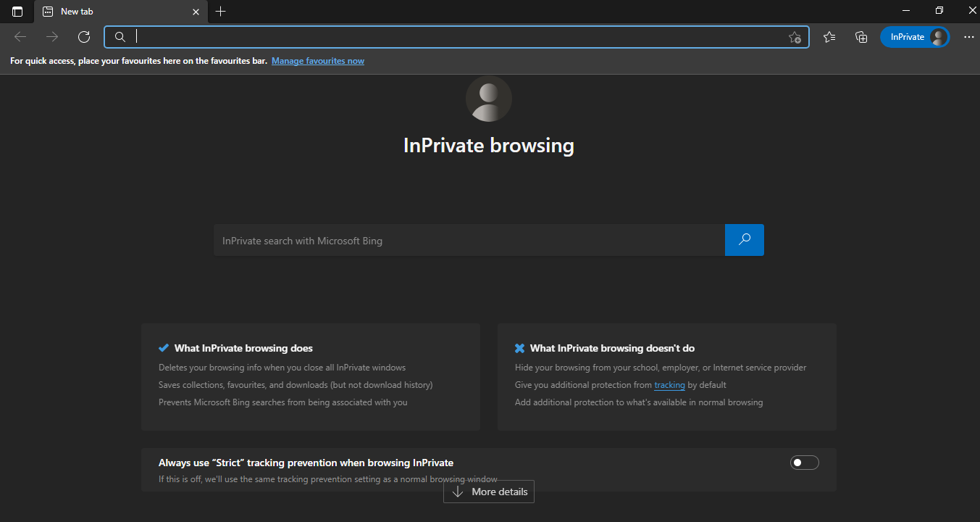Enable Strict tracking prevention toggle
The width and height of the screenshot is (980, 522).
pos(804,463)
